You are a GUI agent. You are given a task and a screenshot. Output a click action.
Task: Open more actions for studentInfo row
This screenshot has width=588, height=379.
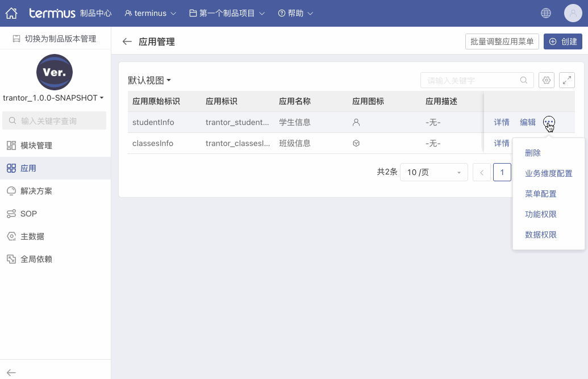click(549, 122)
